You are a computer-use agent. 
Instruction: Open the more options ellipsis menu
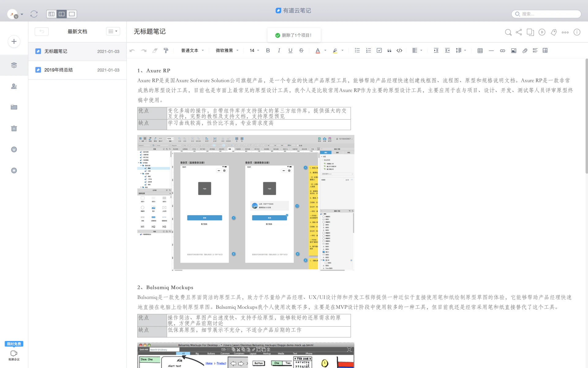pos(565,32)
